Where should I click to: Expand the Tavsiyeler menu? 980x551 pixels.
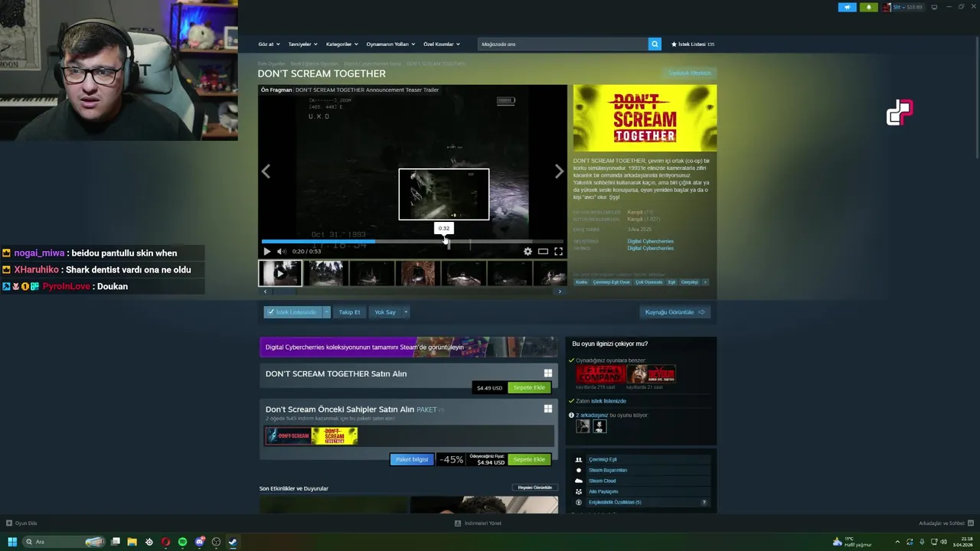coord(302,44)
